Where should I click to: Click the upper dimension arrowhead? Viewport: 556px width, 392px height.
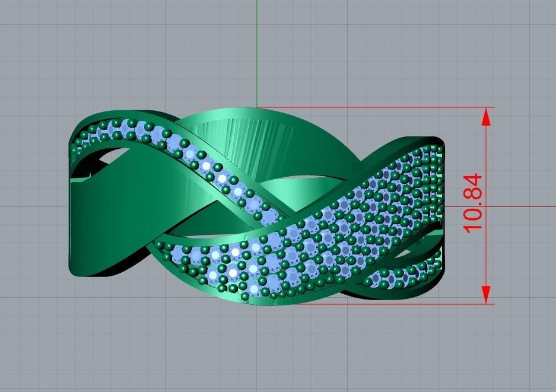(x=486, y=117)
